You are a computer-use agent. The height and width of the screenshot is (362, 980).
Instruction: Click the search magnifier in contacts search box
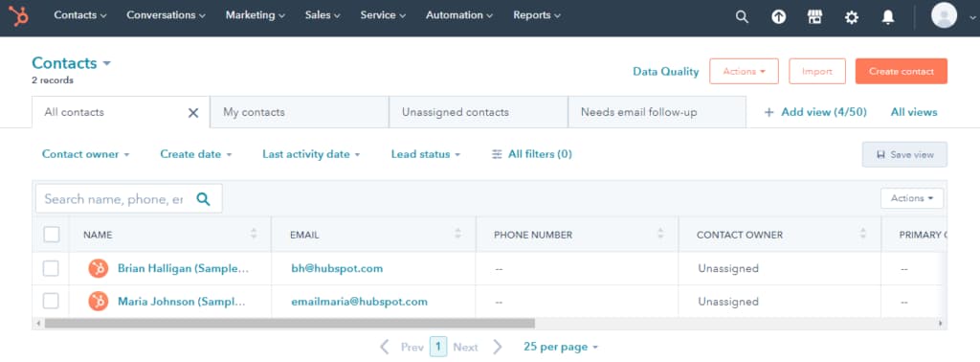point(203,199)
